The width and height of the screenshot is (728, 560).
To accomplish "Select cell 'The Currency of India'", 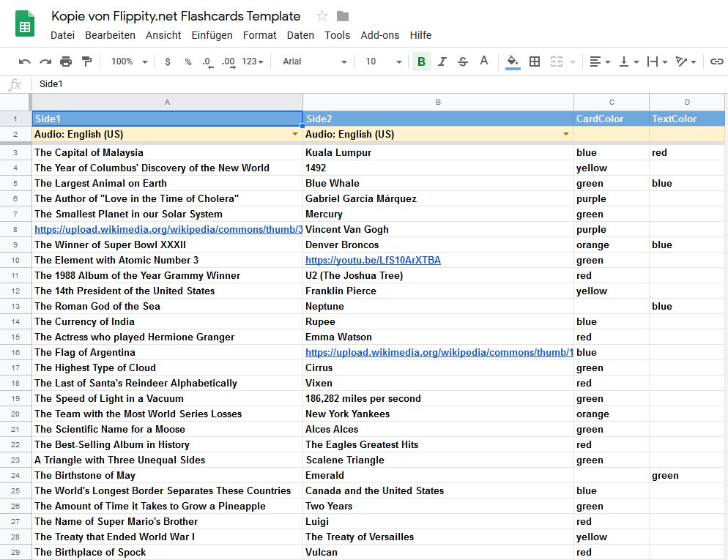I will click(167, 321).
